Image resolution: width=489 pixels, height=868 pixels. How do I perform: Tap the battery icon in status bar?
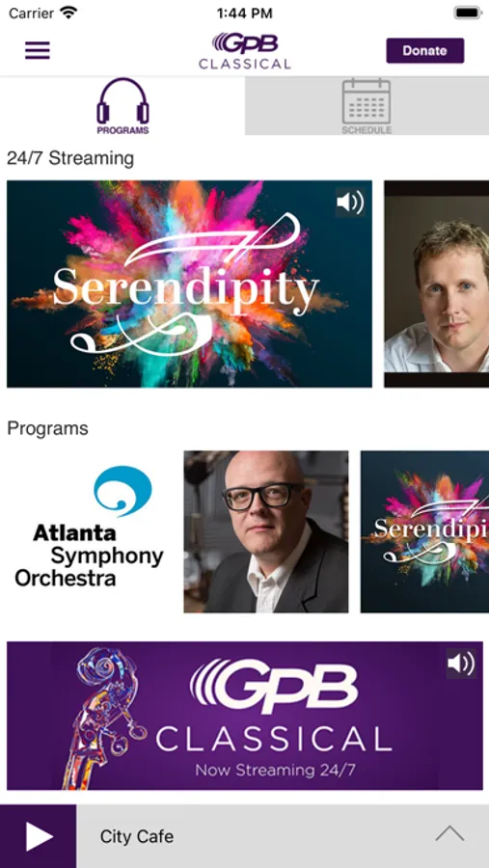[x=468, y=13]
